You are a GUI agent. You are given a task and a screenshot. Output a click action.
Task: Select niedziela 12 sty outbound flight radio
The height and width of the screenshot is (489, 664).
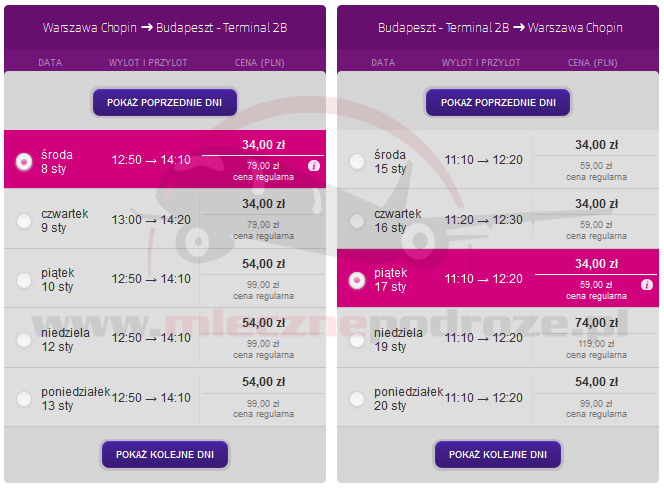pos(24,339)
